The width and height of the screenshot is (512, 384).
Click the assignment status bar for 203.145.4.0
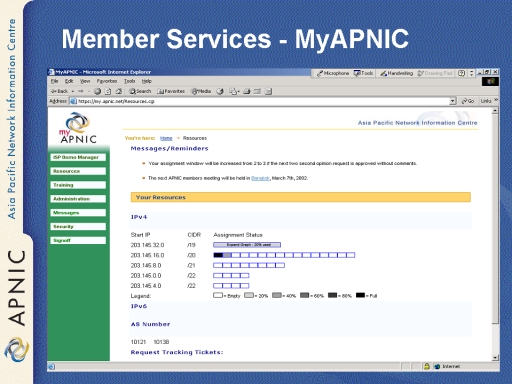pyautogui.click(x=231, y=286)
